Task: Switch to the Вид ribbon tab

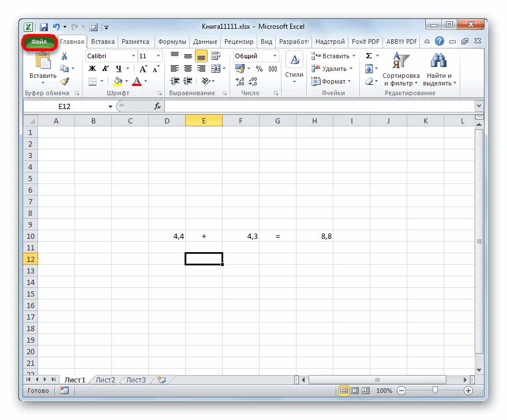Action: (266, 42)
